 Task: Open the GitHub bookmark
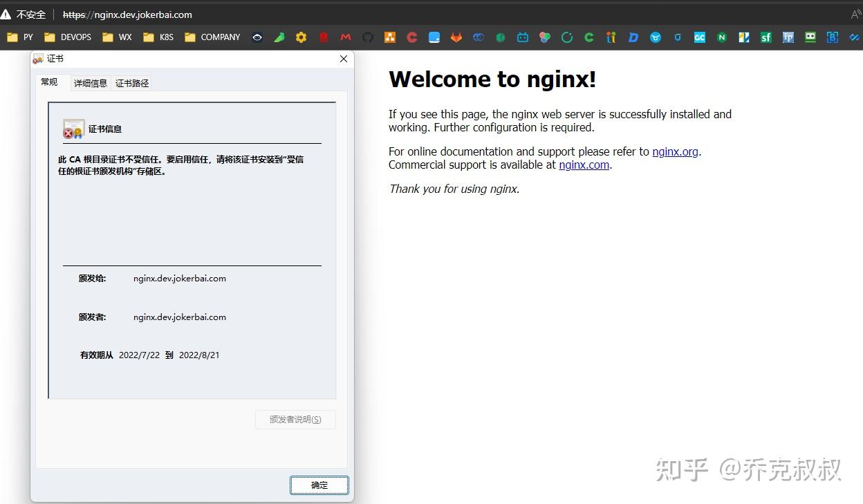(x=368, y=37)
